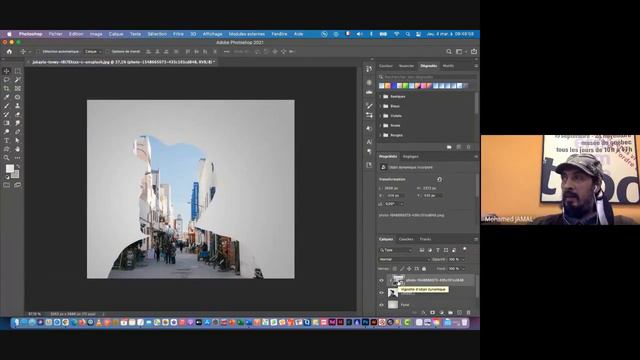Toggle lock transparent pixels
Image resolution: width=640 pixels, height=360 pixels.
394,269
